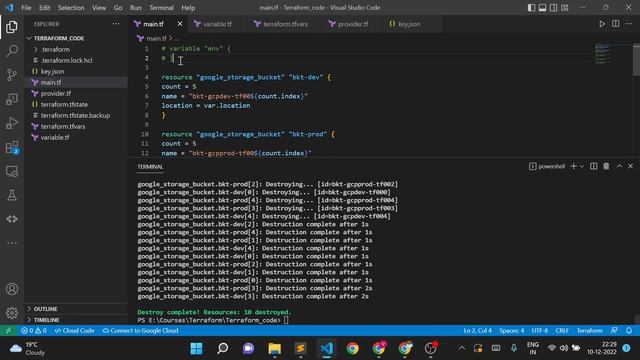Viewport: 640px width, 360px height.
Task: Kill terminal with trash icon
Action: 606,166
